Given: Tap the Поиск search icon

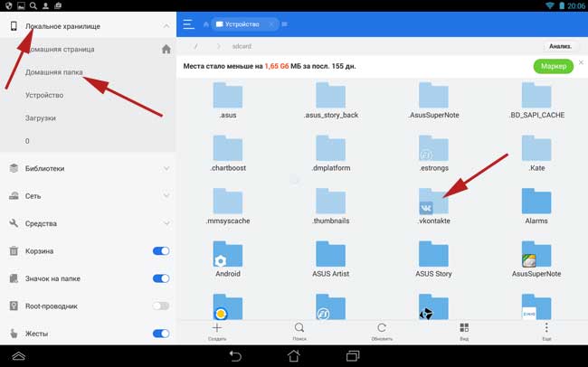Looking at the screenshot, I should [299, 328].
